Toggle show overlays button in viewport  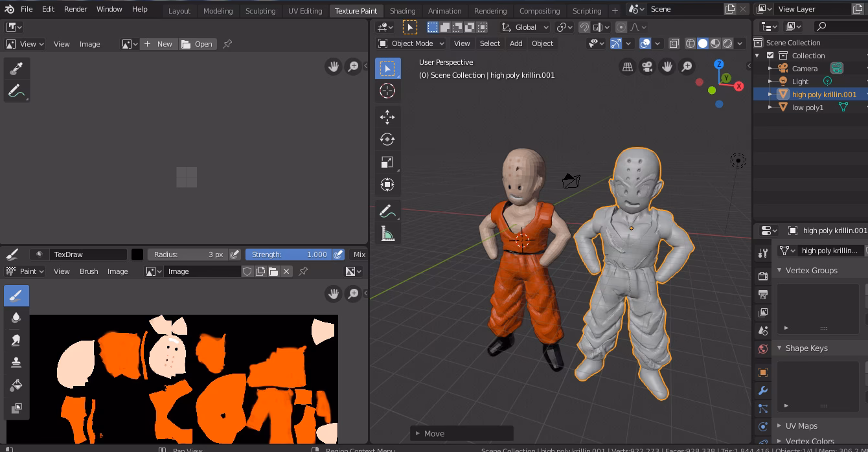tap(645, 43)
